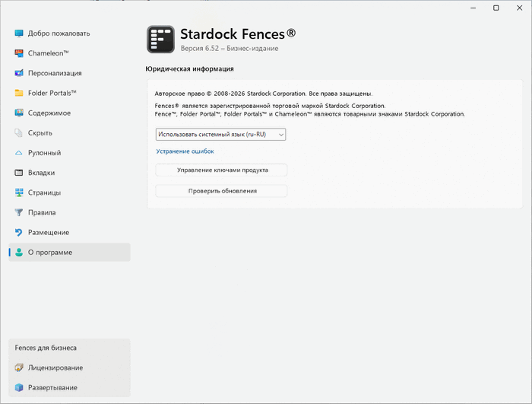
Task: Click the Stardock Fences logo icon
Action: 161,40
